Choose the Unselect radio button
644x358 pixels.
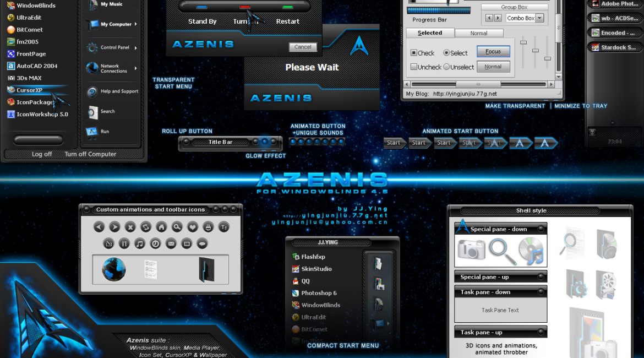coord(446,67)
